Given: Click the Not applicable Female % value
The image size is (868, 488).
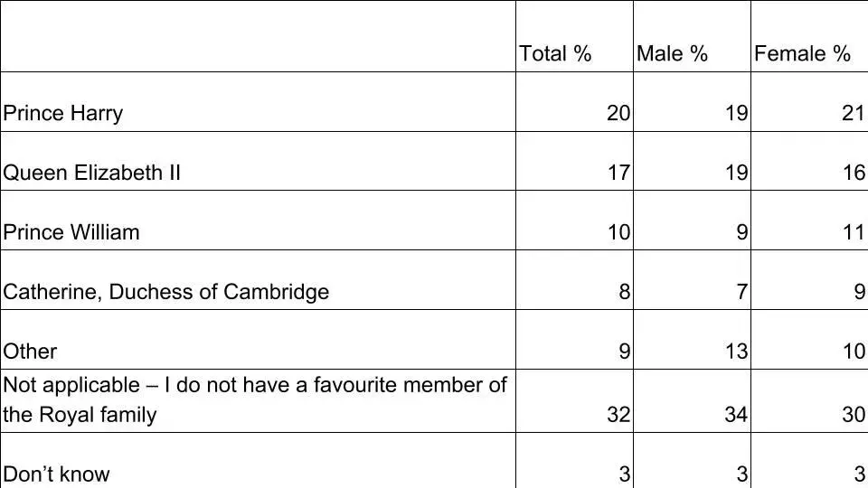Looking at the screenshot, I should pos(854,415).
